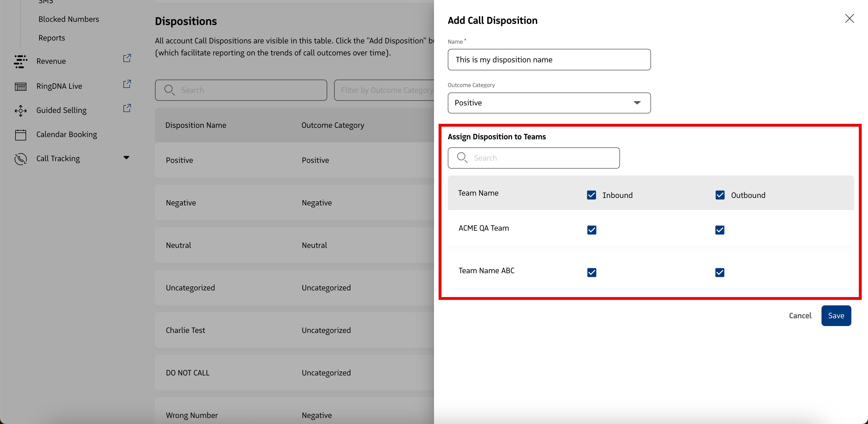Uncheck the Inbound header checkbox
Image resolution: width=868 pixels, height=424 pixels.
coord(591,195)
